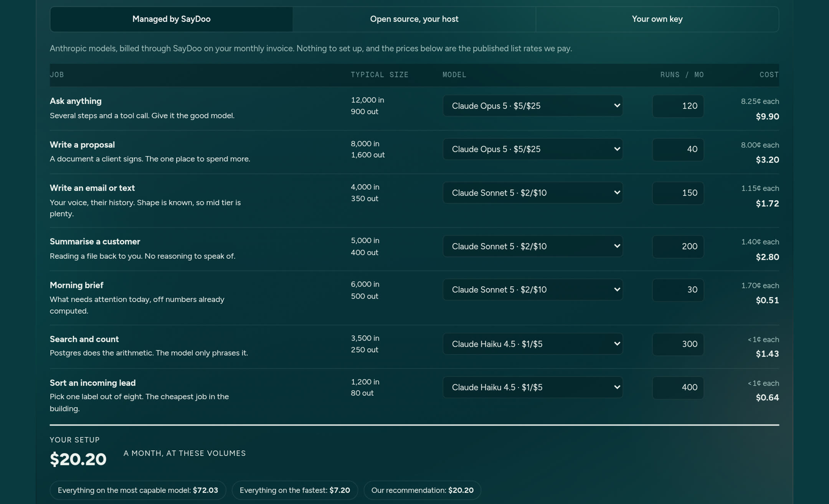The width and height of the screenshot is (829, 504).
Task: Click the TYPICAL SIZE column header
Action: [x=380, y=75]
